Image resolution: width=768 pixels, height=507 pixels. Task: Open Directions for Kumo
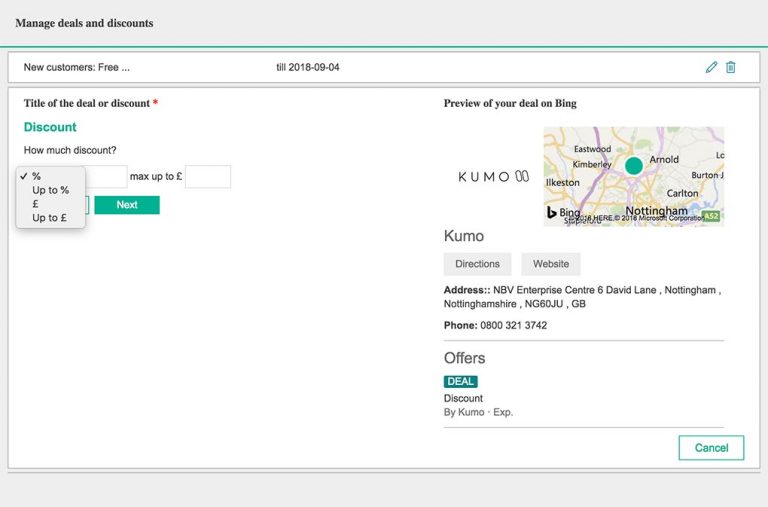478,264
